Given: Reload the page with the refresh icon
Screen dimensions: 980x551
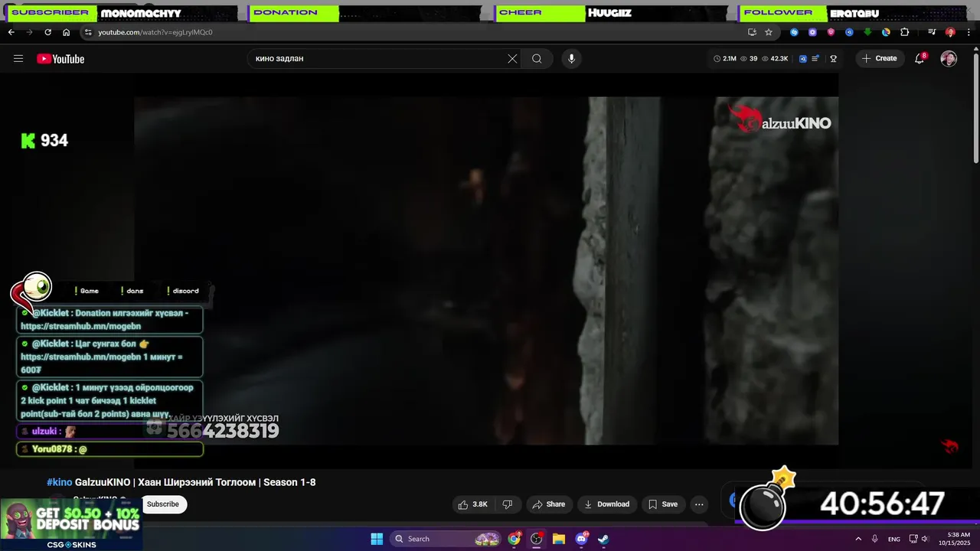Looking at the screenshot, I should (x=47, y=32).
